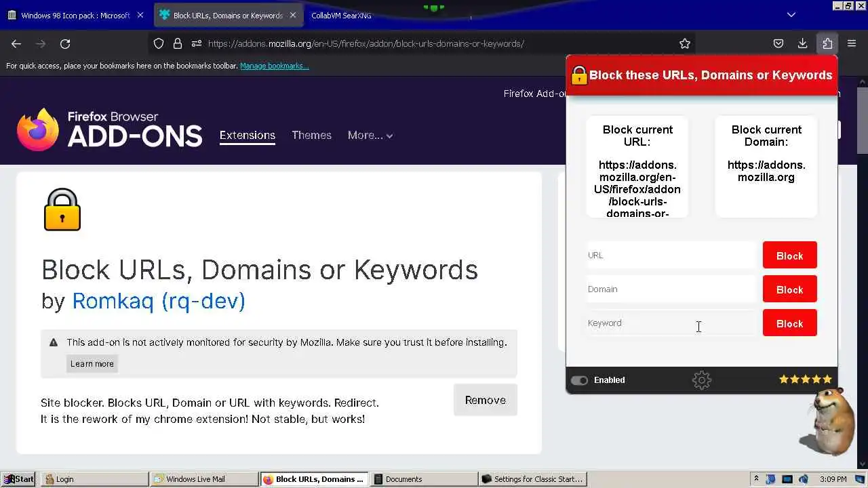This screenshot has width=868, height=488.
Task: Click the yellow padlock add-on icon
Action: tap(62, 209)
